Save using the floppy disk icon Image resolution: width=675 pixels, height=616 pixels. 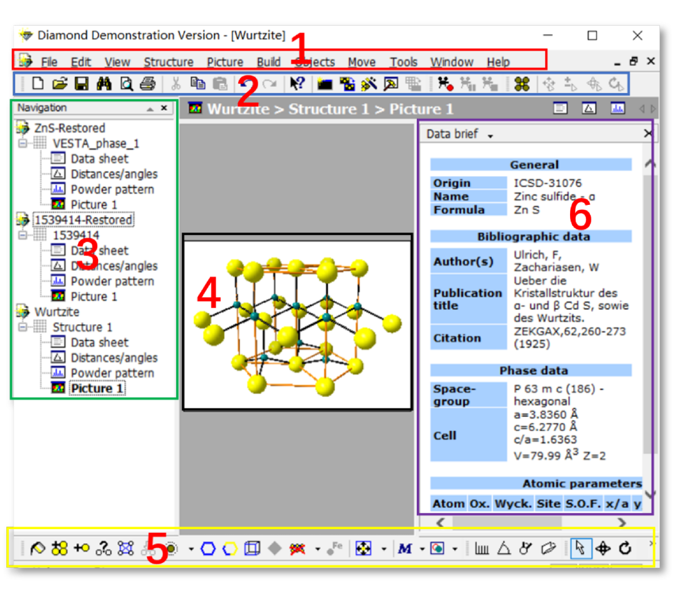point(81,84)
